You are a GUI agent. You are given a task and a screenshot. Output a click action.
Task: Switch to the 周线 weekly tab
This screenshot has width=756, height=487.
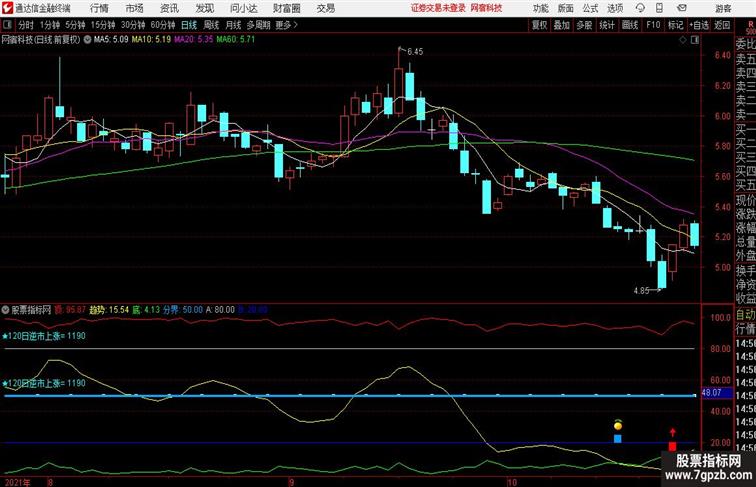(211, 25)
